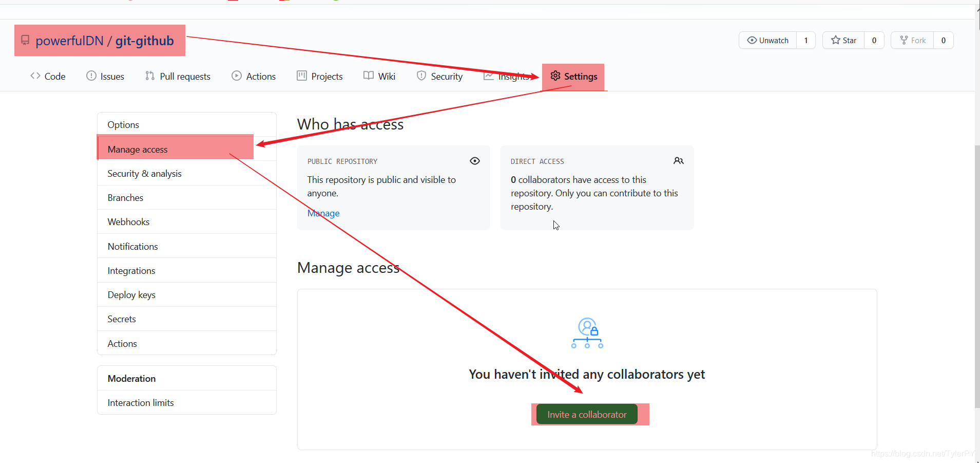
Task: Click the Settings gear icon
Action: (x=555, y=76)
